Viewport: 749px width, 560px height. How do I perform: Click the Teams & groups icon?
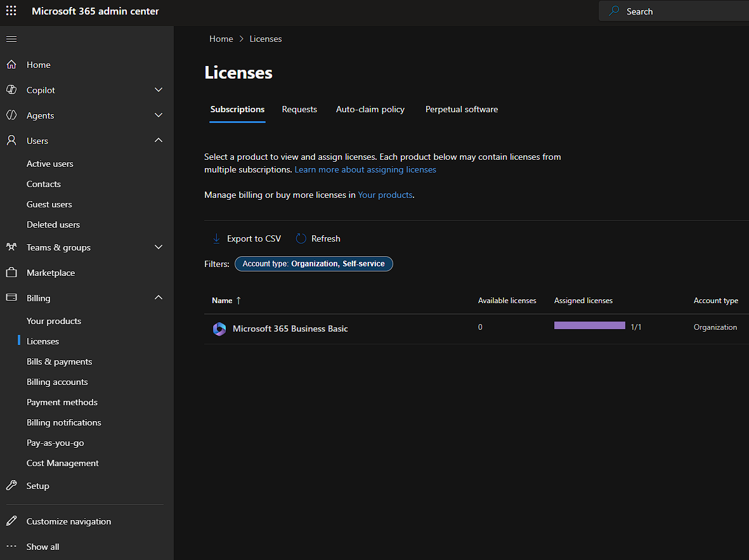11,247
